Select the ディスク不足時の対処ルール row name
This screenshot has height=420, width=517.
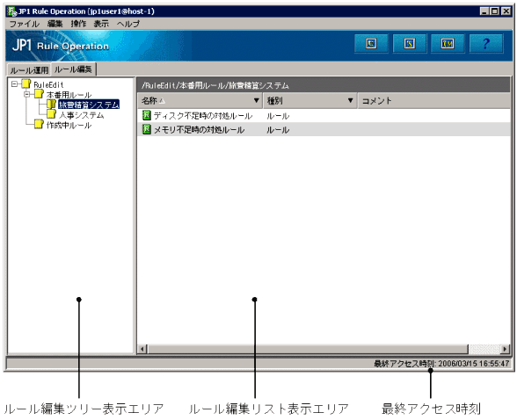tap(203, 116)
